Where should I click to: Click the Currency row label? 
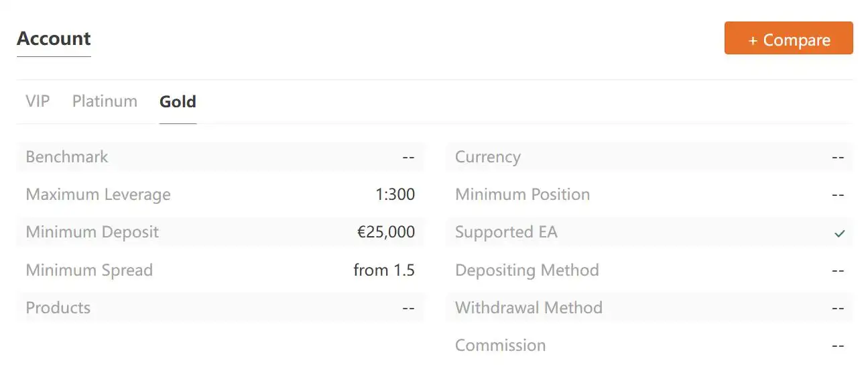pyautogui.click(x=488, y=157)
